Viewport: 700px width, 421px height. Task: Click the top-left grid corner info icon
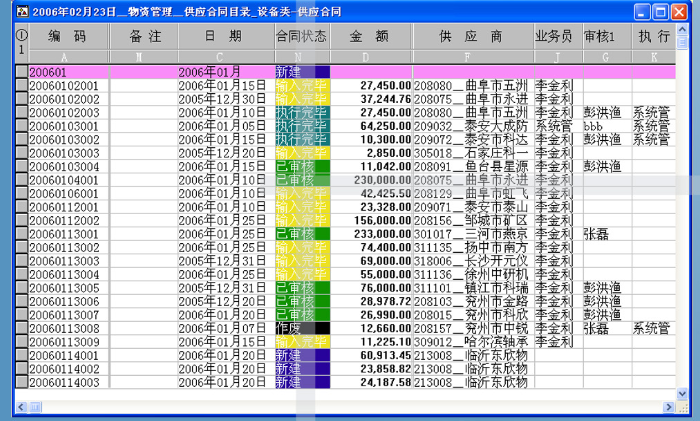22,40
